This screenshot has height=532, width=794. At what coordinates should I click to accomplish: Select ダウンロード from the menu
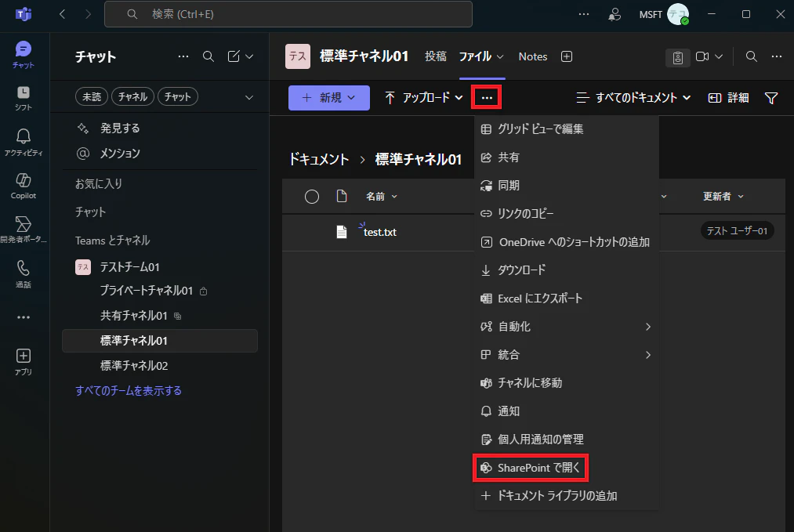(x=566, y=270)
